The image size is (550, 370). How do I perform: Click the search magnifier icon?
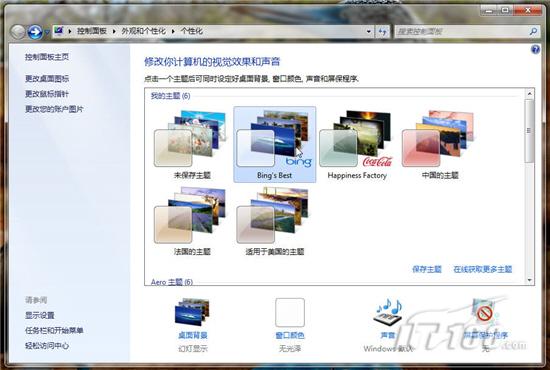tap(534, 32)
